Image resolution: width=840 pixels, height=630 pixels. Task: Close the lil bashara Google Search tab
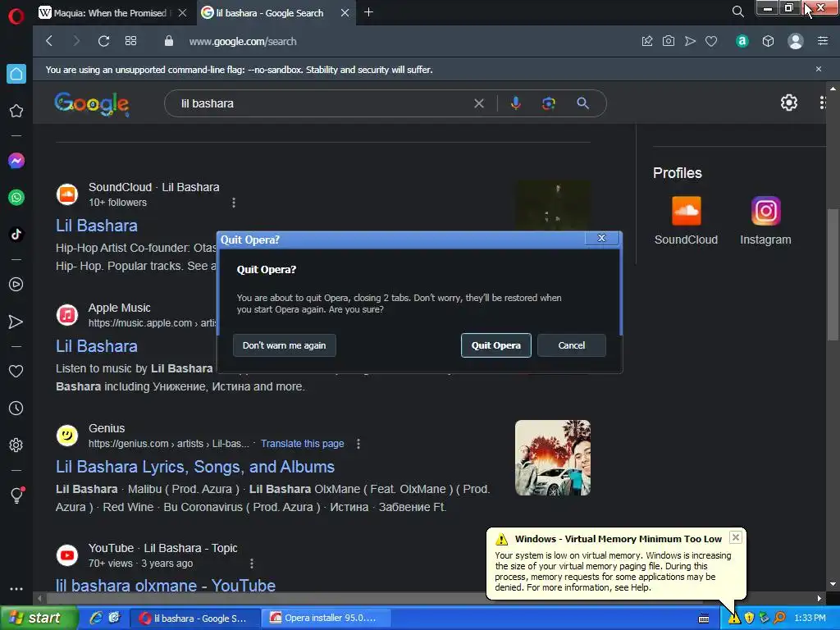tap(345, 13)
